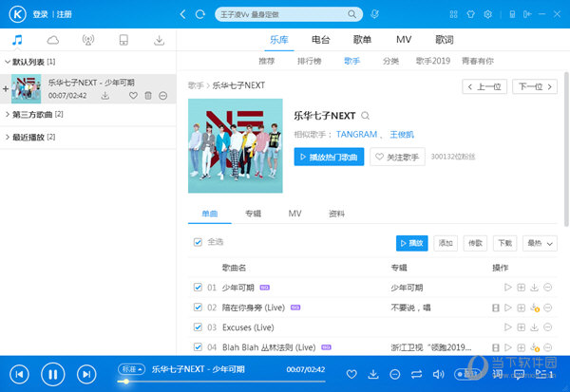
Task: Uncheck song 03 Excuses (Live) checkbox
Action: [198, 327]
